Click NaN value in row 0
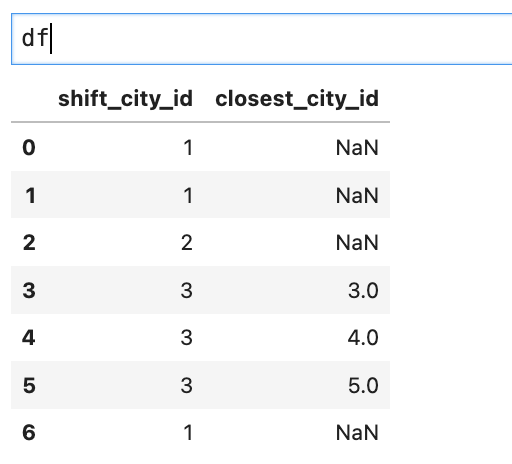Viewport: 512px width, 464px height. click(357, 148)
